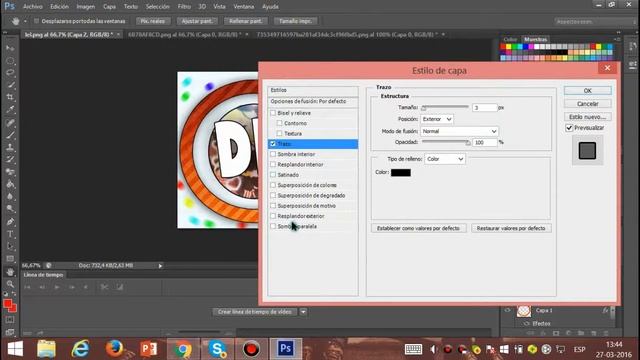Click the fx icon on Capa 1
This screenshot has width=640, height=360.
point(605,311)
